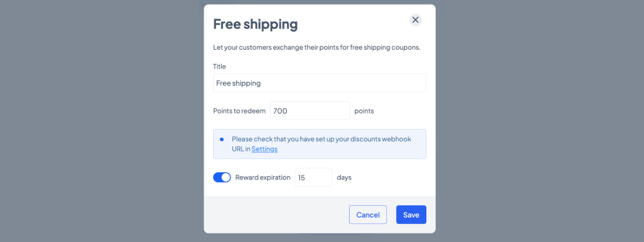Click the dimmed backdrop left of dialog
Image resolution: width=644 pixels, height=242 pixels.
pos(102,121)
